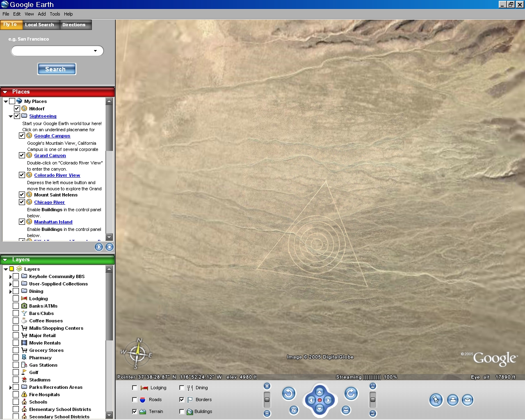Click the Banks/ATMs layer icon

(24, 306)
